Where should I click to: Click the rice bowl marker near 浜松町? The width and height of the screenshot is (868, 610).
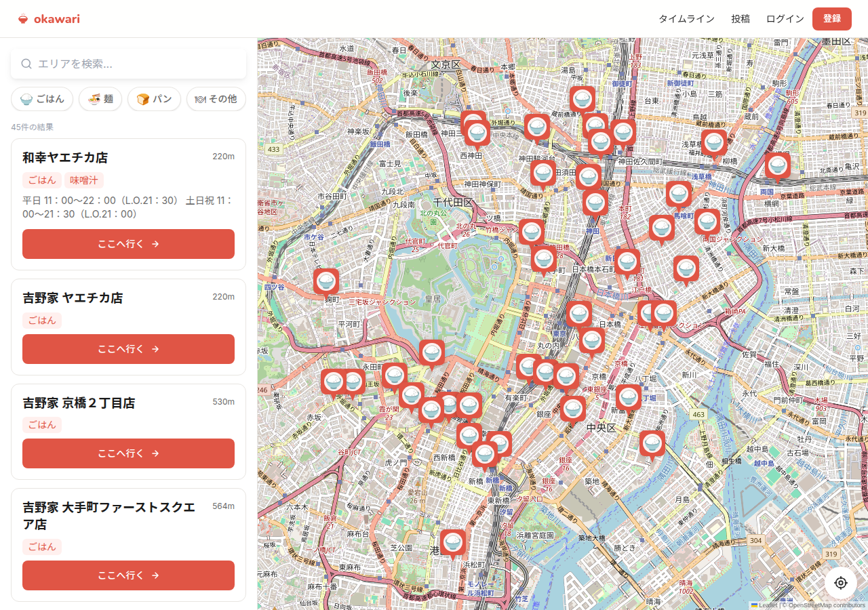(x=453, y=544)
